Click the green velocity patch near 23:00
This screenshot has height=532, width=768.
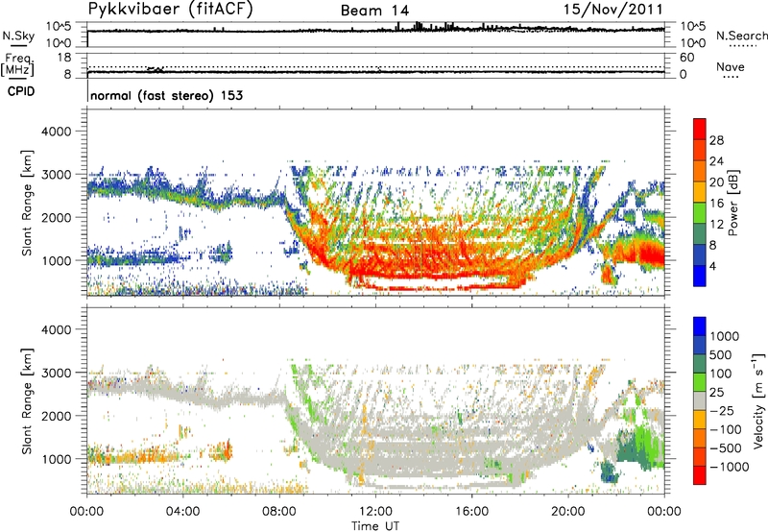(642, 445)
